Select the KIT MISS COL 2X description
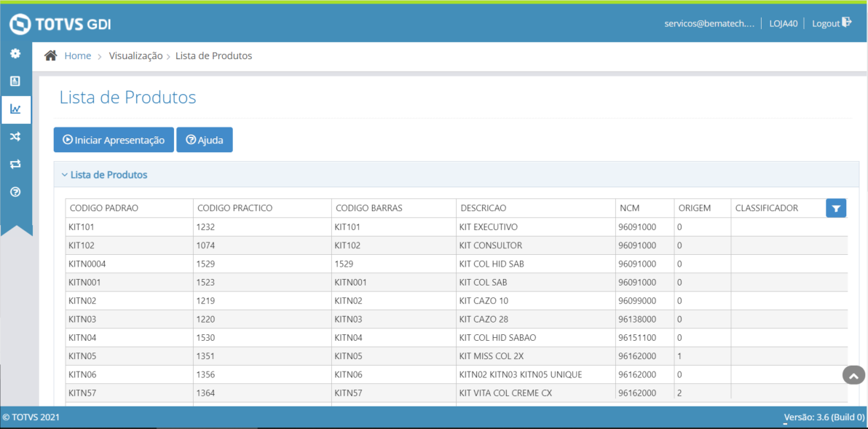The height and width of the screenshot is (429, 868). coord(536,356)
